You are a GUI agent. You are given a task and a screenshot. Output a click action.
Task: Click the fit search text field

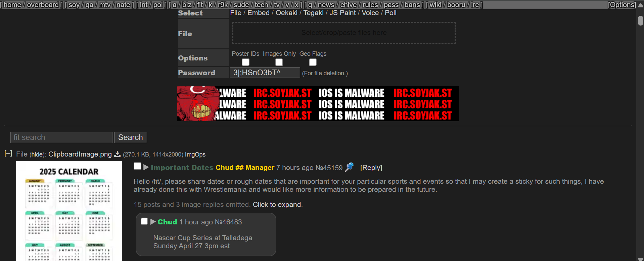pos(61,137)
